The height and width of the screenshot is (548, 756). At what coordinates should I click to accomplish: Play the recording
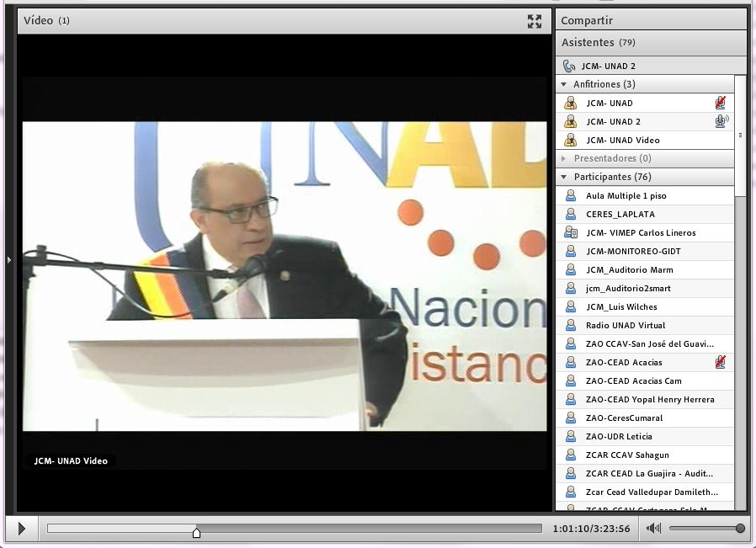21,529
